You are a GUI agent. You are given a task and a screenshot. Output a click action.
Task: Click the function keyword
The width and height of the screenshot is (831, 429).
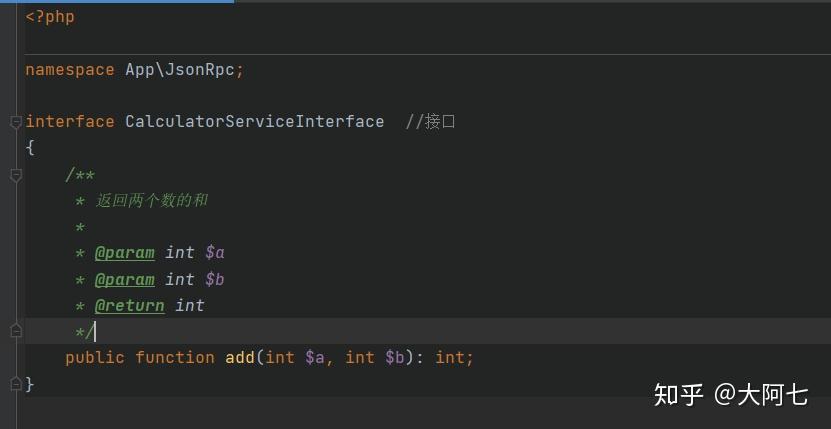pyautogui.click(x=175, y=357)
